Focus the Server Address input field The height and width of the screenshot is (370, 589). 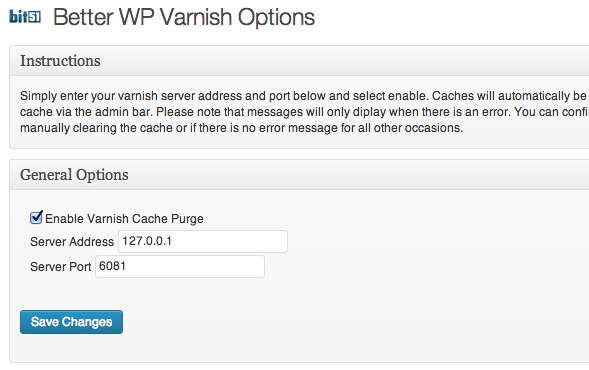203,241
